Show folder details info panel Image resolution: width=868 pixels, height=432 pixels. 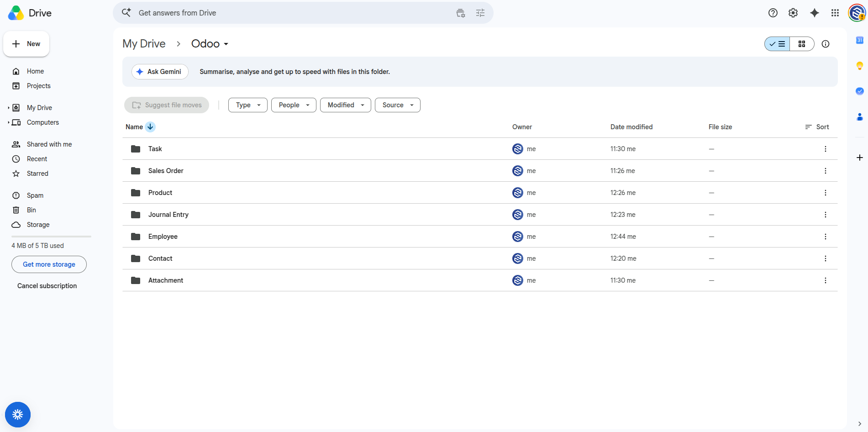[826, 44]
